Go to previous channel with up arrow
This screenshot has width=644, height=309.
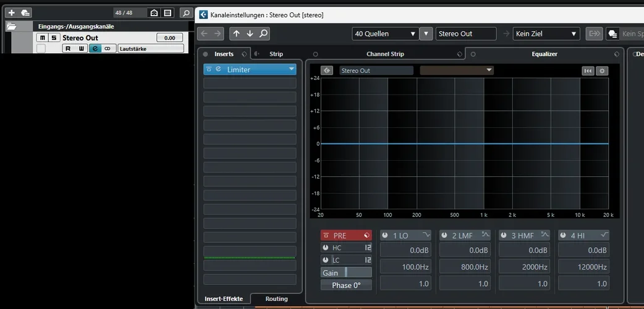tap(237, 34)
